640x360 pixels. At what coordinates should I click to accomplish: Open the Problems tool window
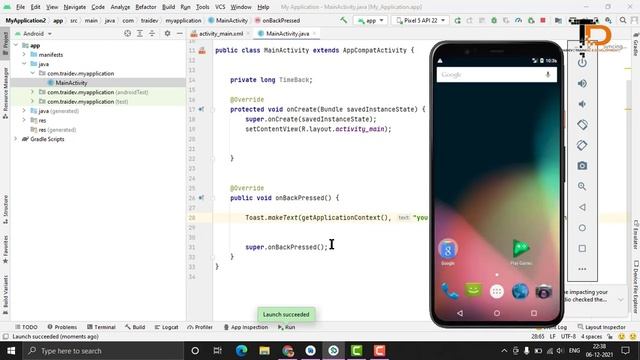pyautogui.click(x=62, y=327)
